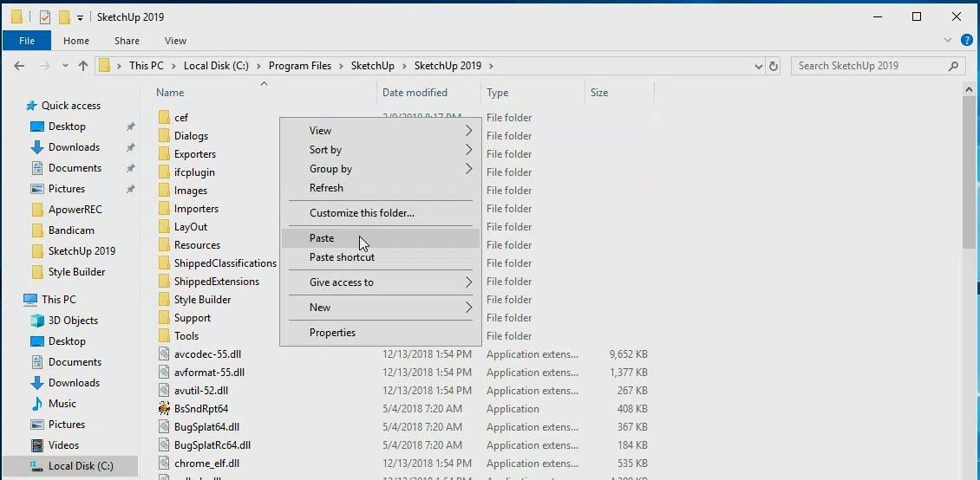Image resolution: width=980 pixels, height=480 pixels.
Task: Click the Refresh address bar icon
Action: click(x=774, y=66)
